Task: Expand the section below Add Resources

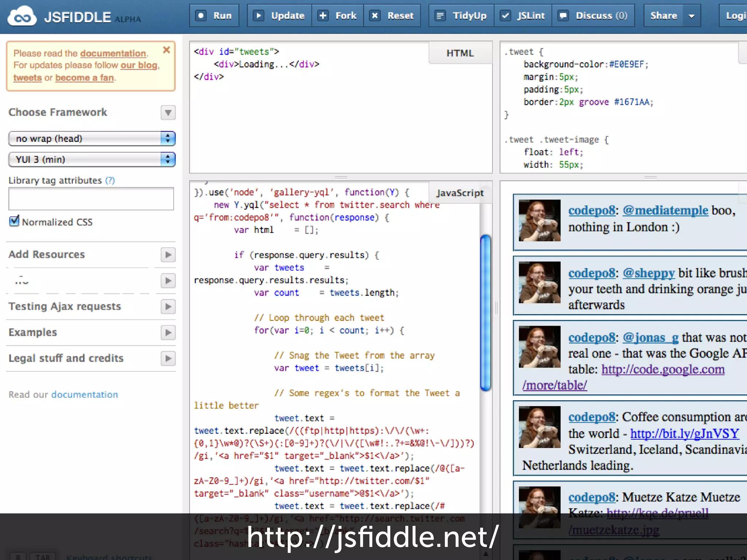Action: coord(168,281)
